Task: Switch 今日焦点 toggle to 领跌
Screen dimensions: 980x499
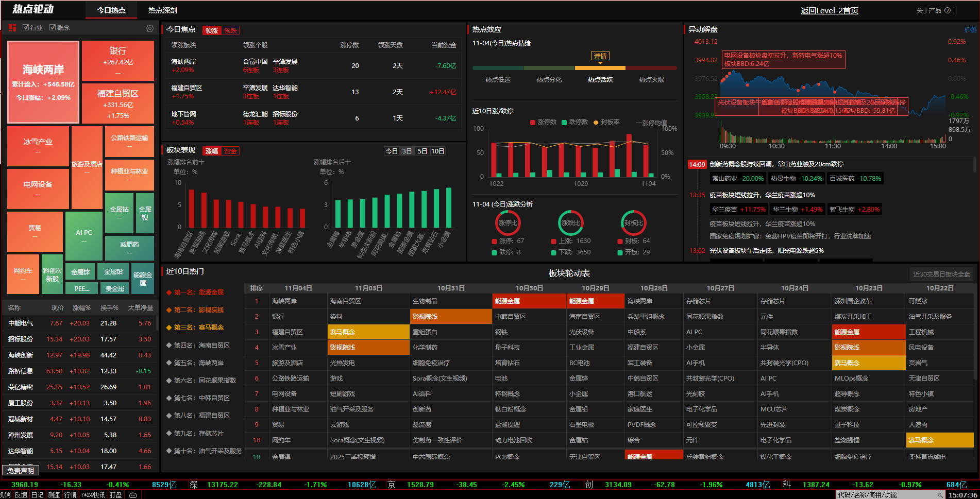Action: 230,31
